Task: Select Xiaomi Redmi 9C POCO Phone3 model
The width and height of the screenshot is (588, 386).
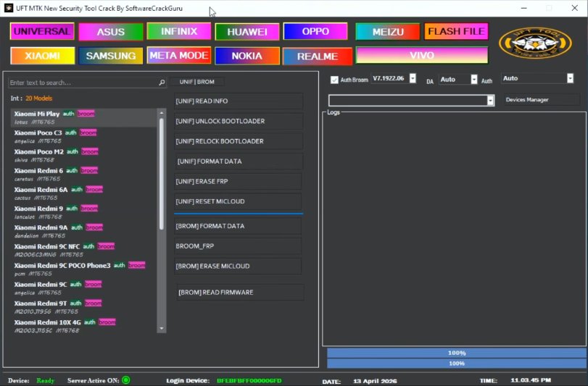Action: click(x=84, y=269)
